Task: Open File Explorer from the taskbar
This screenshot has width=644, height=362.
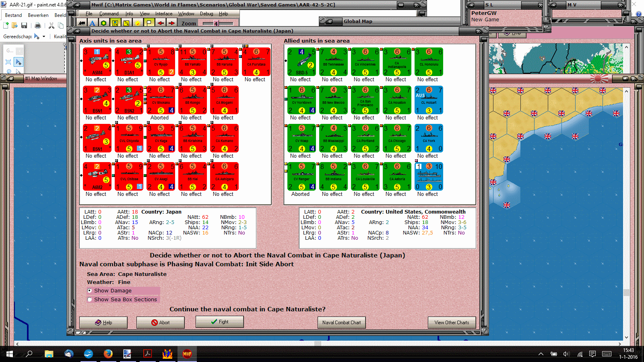Action: (x=49, y=354)
